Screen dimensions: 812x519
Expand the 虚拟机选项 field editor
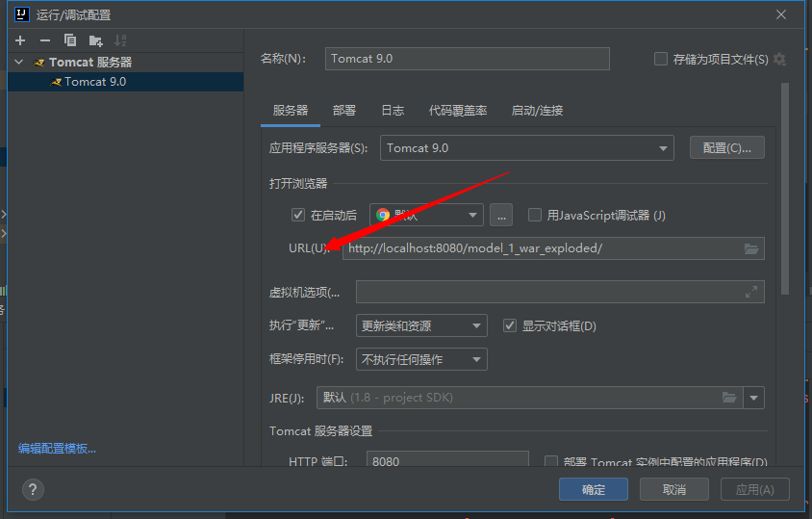(x=751, y=292)
